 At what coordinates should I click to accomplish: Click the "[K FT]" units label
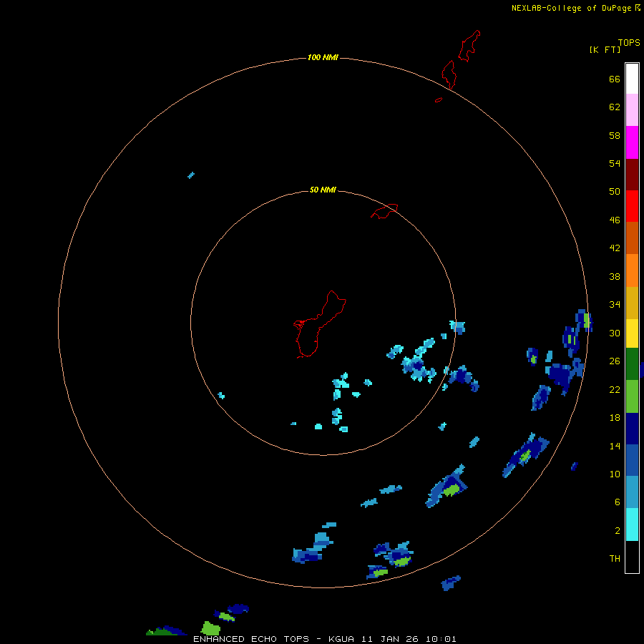point(605,49)
